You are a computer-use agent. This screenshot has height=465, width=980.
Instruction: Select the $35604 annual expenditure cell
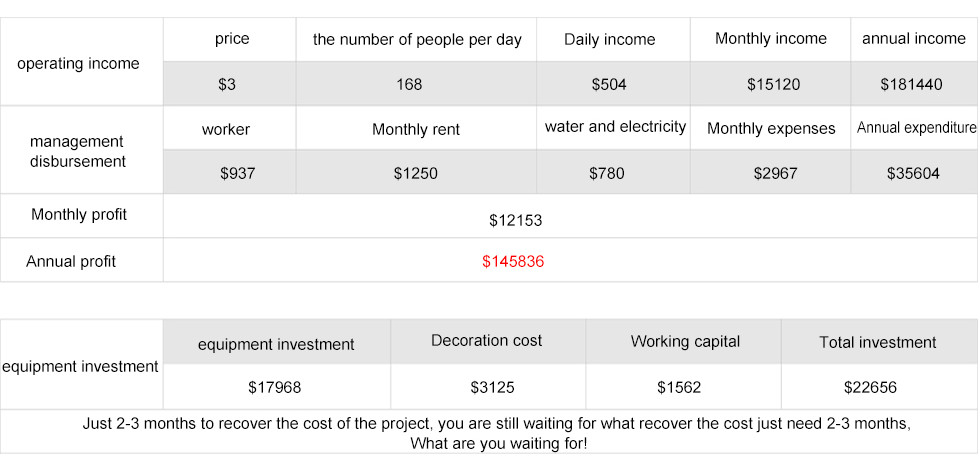coord(913,173)
